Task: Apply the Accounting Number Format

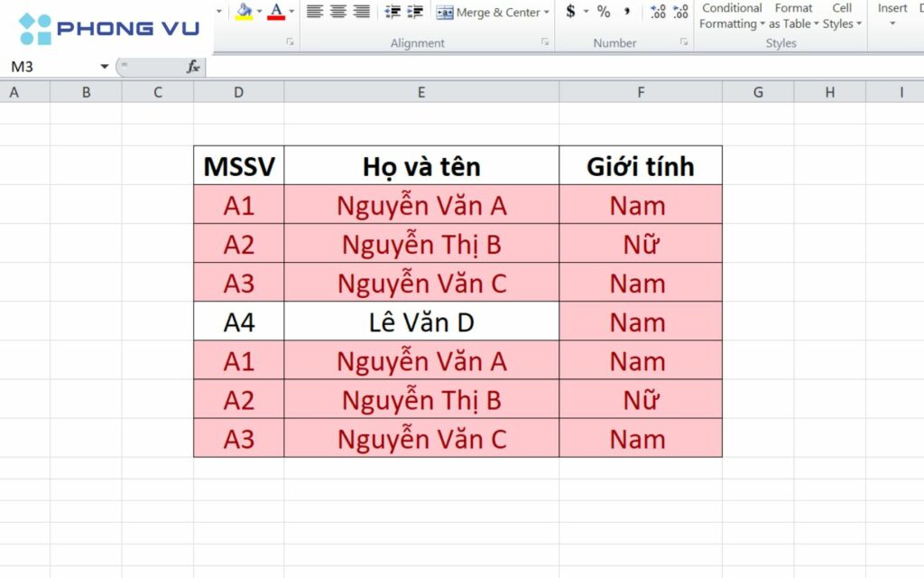Action: click(569, 12)
